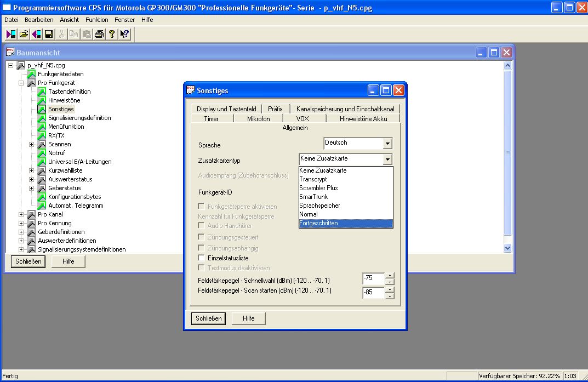Toggle the Einzelstatusliste checkbox
Image resolution: width=588 pixels, height=382 pixels.
point(201,258)
